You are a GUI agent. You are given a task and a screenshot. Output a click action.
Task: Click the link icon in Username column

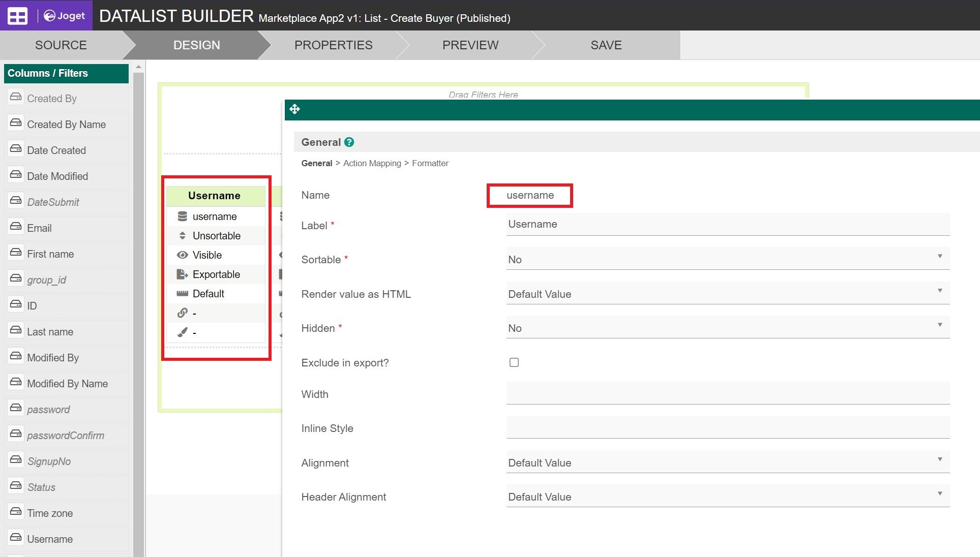182,313
